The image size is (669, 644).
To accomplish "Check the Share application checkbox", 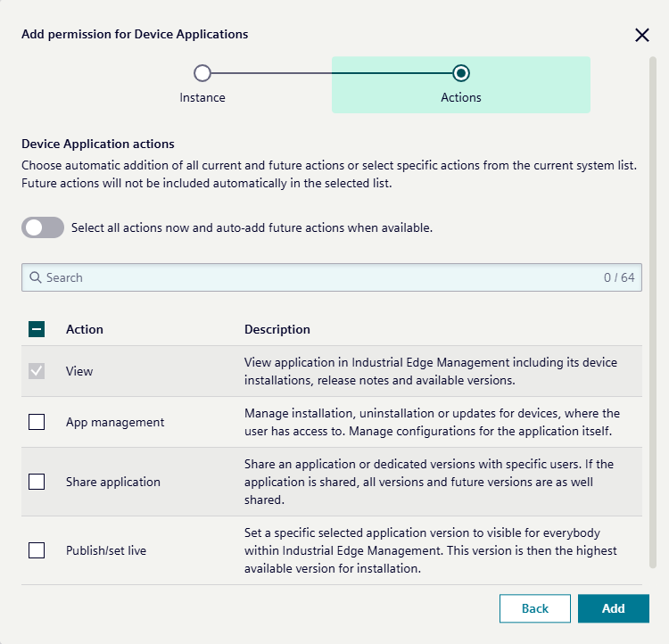I will point(37,482).
